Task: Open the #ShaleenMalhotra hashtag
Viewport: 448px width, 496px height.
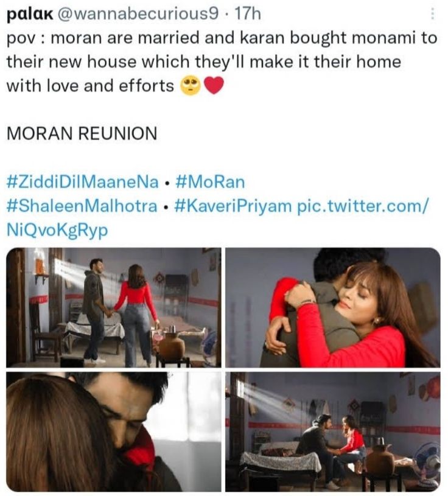Action: [x=82, y=206]
